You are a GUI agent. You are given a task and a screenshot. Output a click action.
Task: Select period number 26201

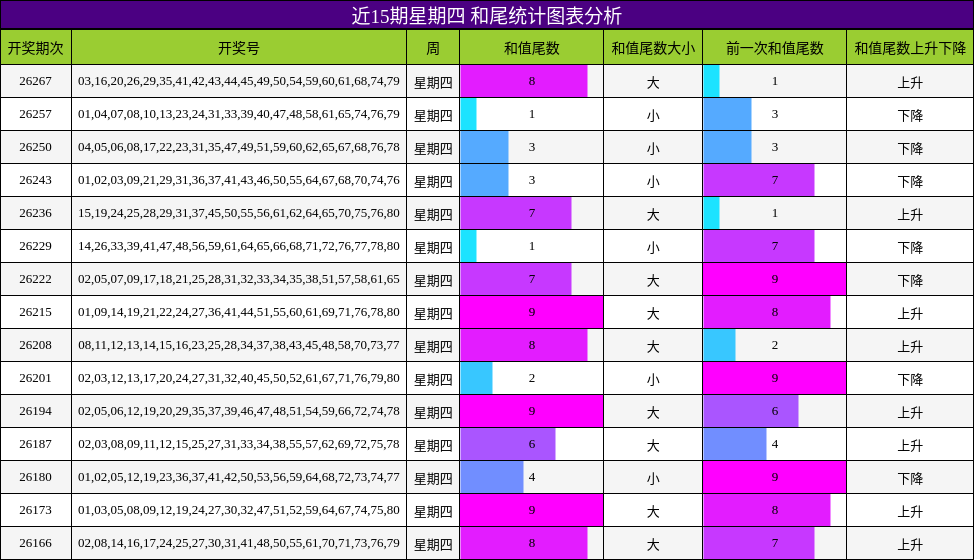[x=35, y=378]
